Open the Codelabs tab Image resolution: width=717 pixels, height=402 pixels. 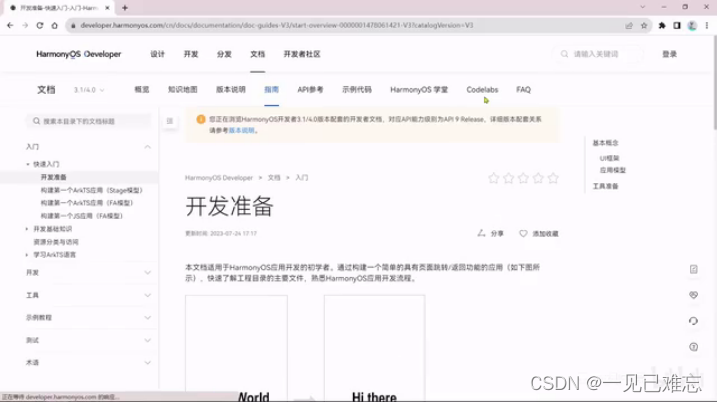[482, 90]
